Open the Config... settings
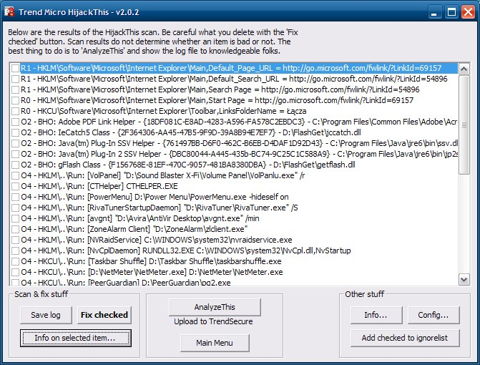The height and width of the screenshot is (365, 480). (x=433, y=315)
